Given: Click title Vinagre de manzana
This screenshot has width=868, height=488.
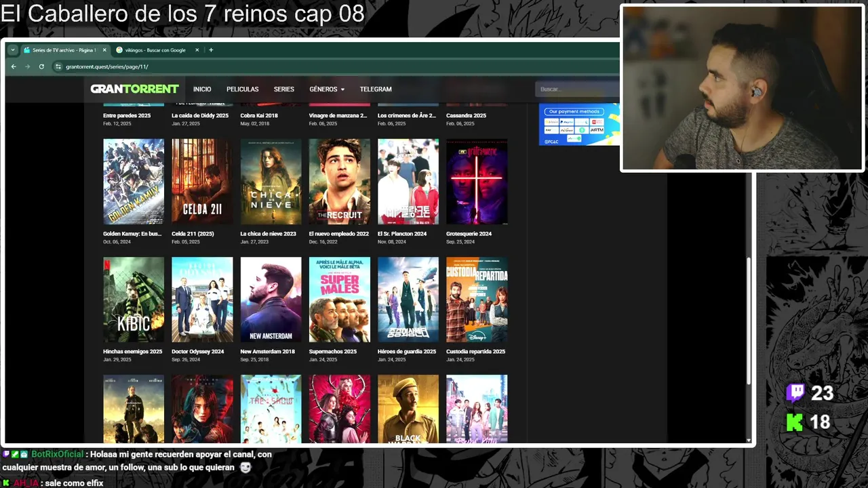Looking at the screenshot, I should [338, 116].
